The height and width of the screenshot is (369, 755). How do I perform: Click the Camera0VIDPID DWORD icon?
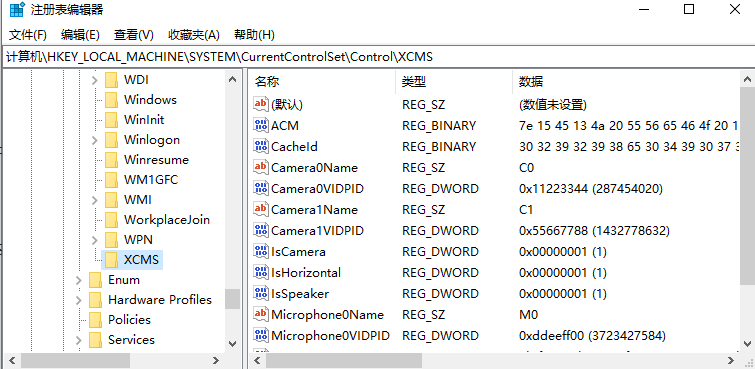[x=260, y=188]
